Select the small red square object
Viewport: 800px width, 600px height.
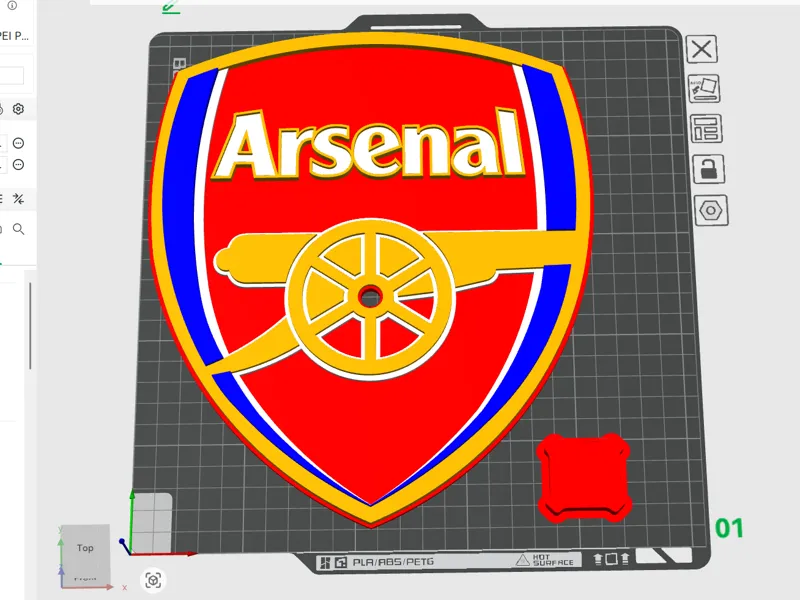(x=584, y=478)
